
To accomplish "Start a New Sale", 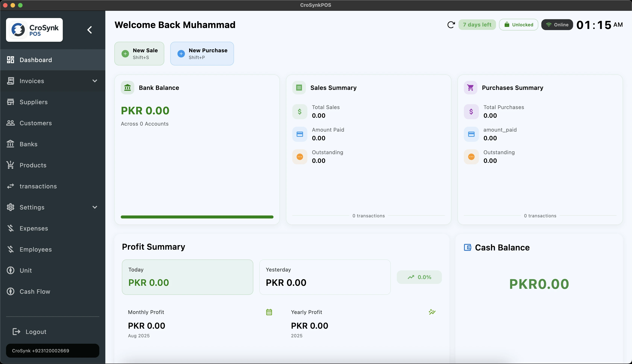I will pos(139,54).
